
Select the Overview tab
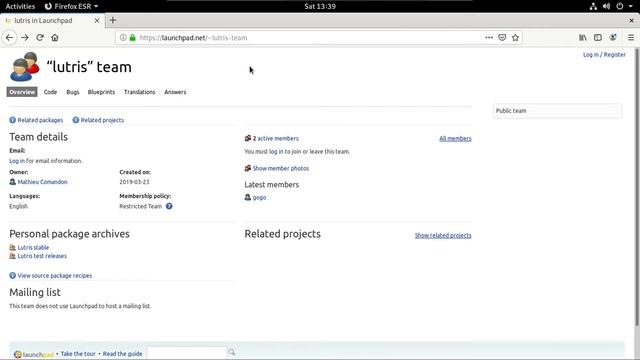22,92
